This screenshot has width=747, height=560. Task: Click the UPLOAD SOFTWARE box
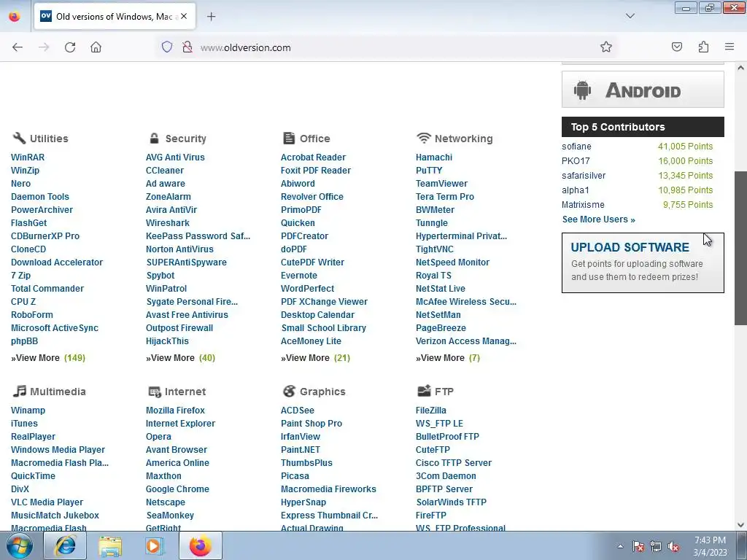[x=643, y=262]
